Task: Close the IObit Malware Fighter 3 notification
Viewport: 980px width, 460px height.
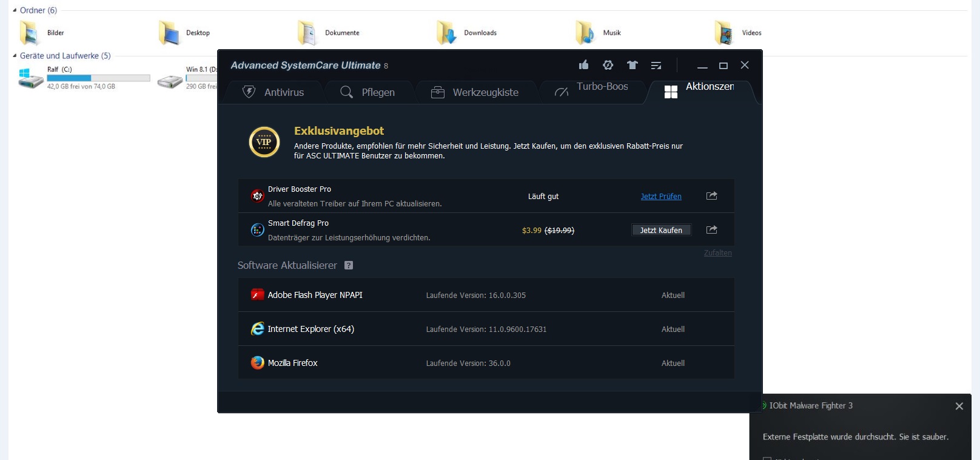Action: tap(959, 406)
